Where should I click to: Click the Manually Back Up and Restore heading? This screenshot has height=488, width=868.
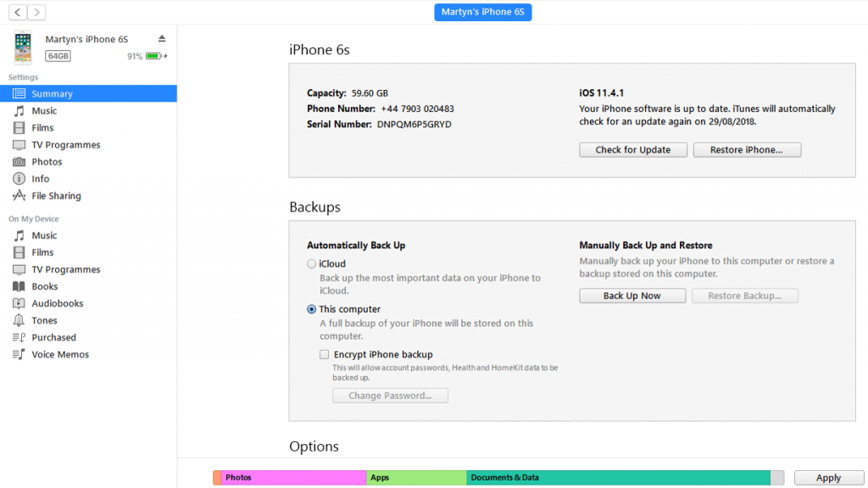click(646, 245)
